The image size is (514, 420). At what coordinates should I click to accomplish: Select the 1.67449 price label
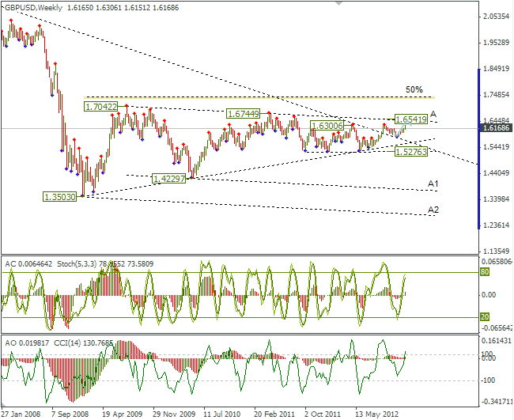coord(243,114)
